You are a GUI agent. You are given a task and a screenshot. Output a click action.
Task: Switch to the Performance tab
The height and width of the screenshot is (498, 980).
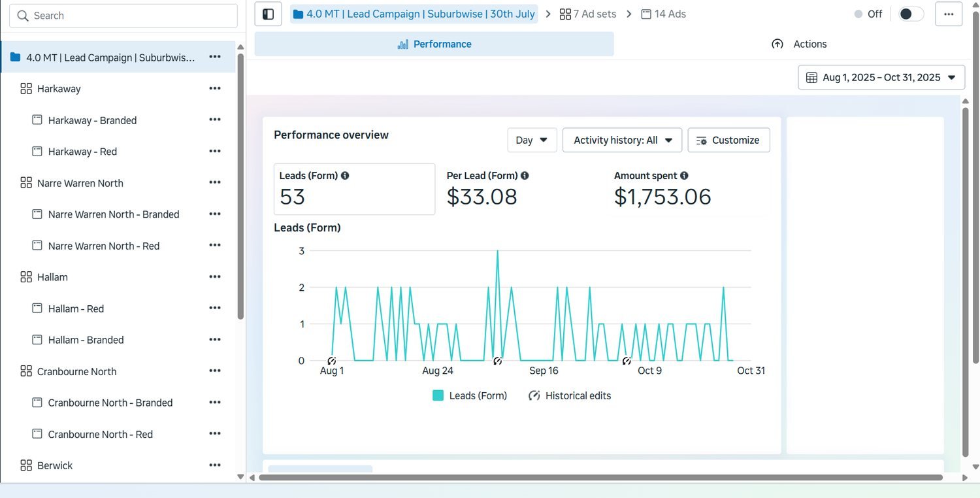click(x=434, y=44)
